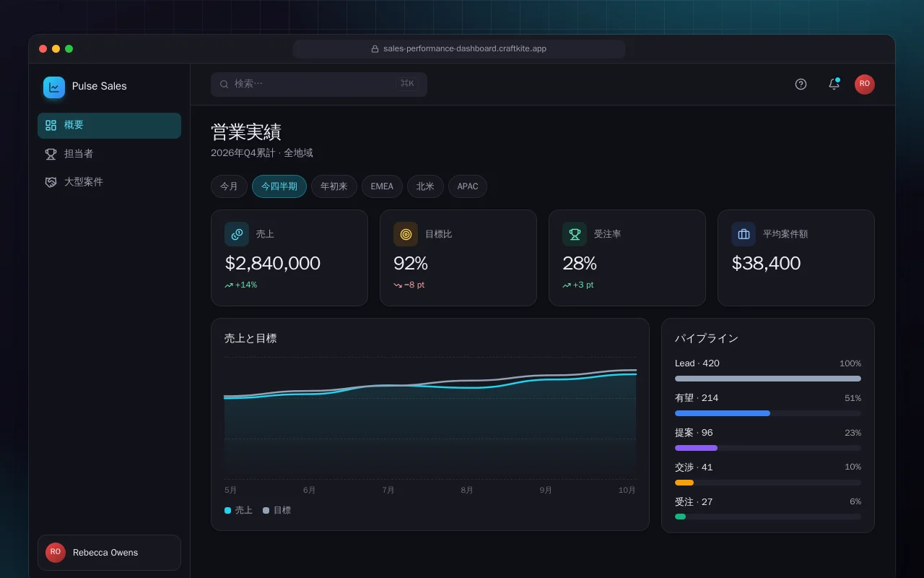Click the upward trend arrow beside +3 pt

coord(567,285)
